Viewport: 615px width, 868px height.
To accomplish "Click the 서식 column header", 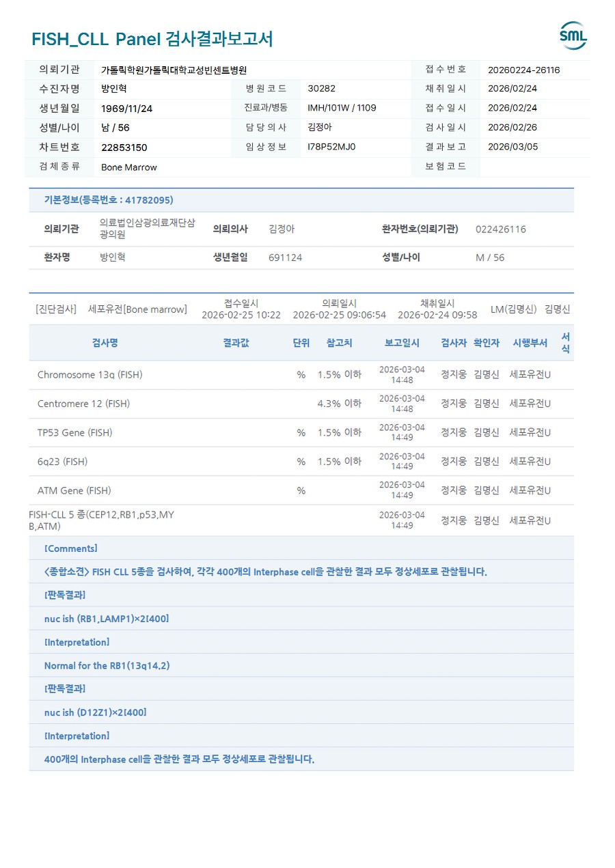I will [x=566, y=343].
